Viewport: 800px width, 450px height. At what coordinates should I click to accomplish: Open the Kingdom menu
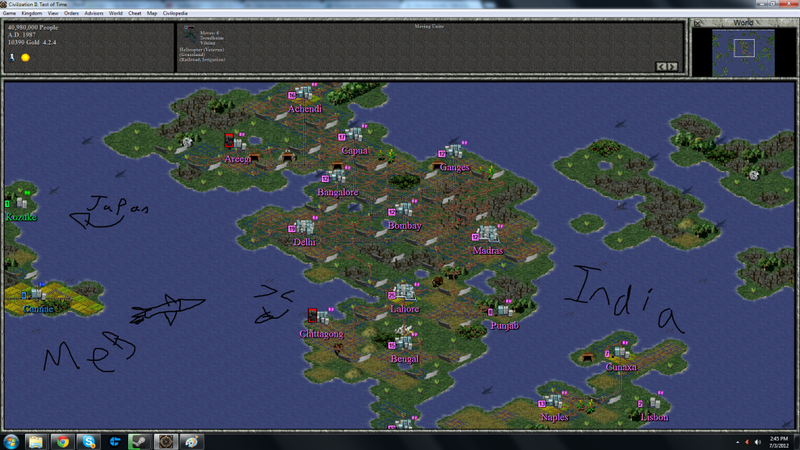pos(32,13)
